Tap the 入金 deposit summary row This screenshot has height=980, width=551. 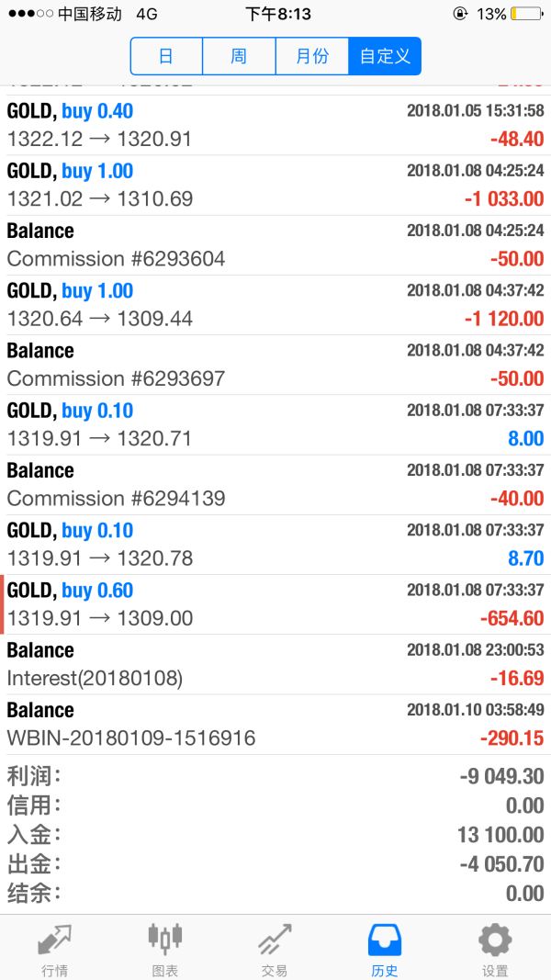(x=275, y=835)
